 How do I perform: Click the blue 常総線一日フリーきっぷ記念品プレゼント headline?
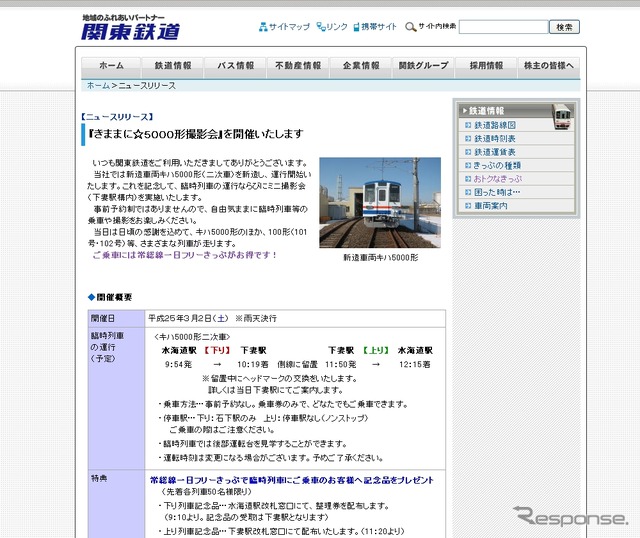[x=292, y=480]
